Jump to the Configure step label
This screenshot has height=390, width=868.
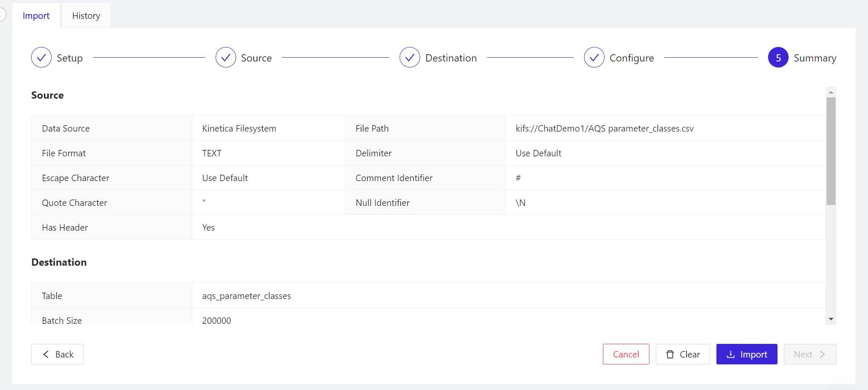(631, 58)
